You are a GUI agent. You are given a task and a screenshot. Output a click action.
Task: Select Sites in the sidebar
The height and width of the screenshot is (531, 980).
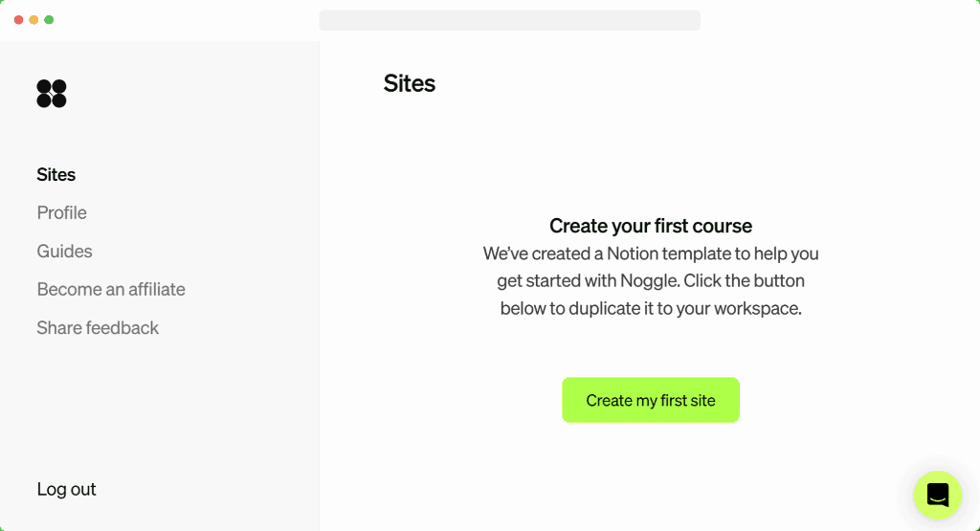click(56, 175)
